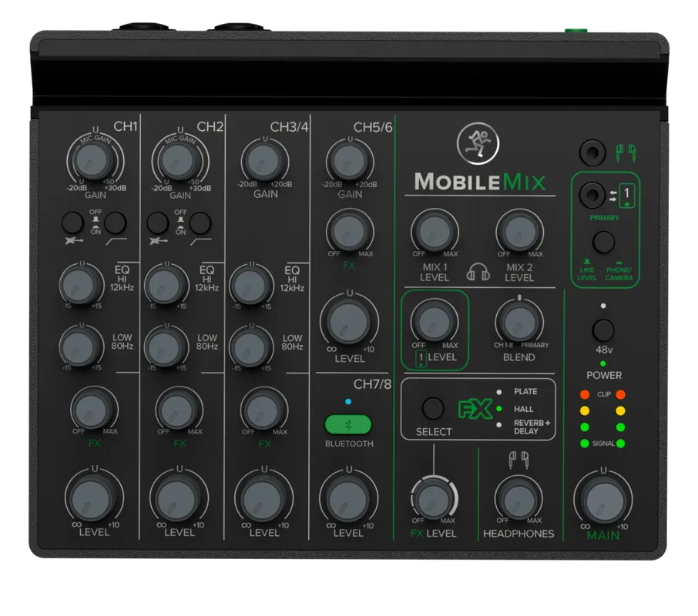Click the MAIN output level knob
Screen dimensions: 698x616
click(x=604, y=499)
